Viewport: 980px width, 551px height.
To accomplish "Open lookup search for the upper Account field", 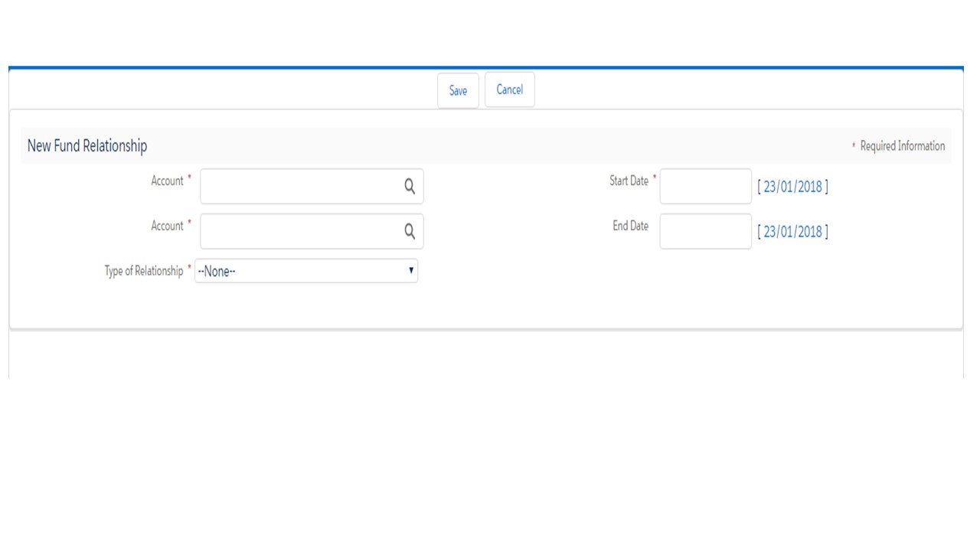I will [410, 187].
